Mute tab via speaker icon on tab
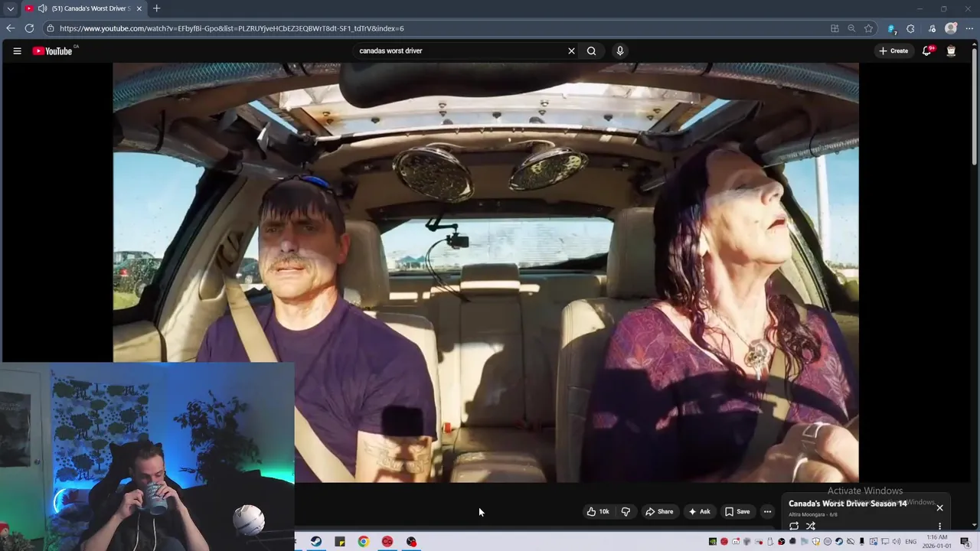Viewport: 980px width, 551px height. (42, 8)
